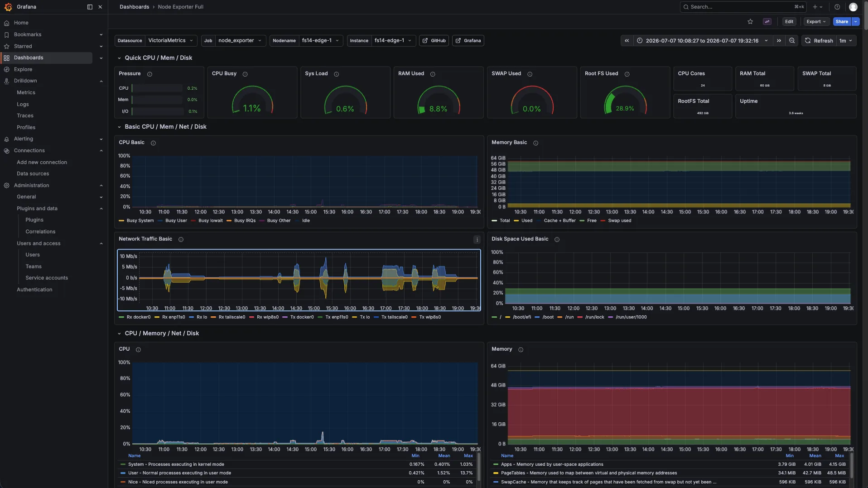Click the Explore compass icon
Screen dimensions: 868x488
tap(6, 70)
